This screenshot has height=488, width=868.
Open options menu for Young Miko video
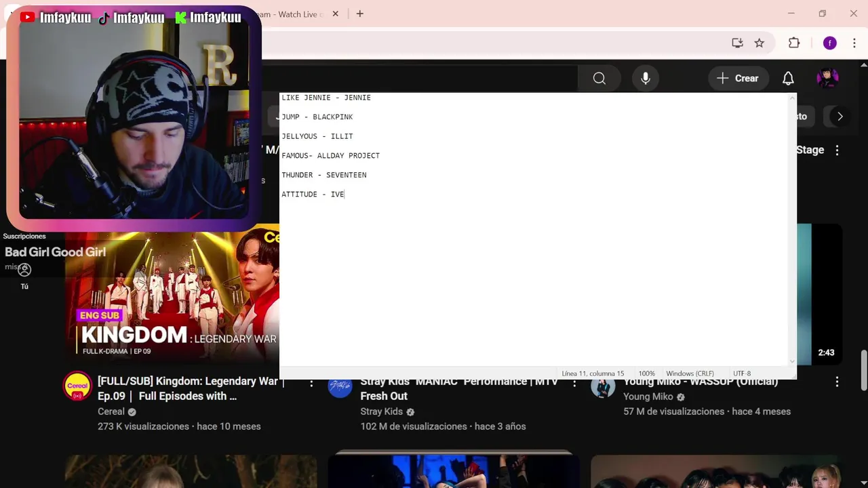837,382
